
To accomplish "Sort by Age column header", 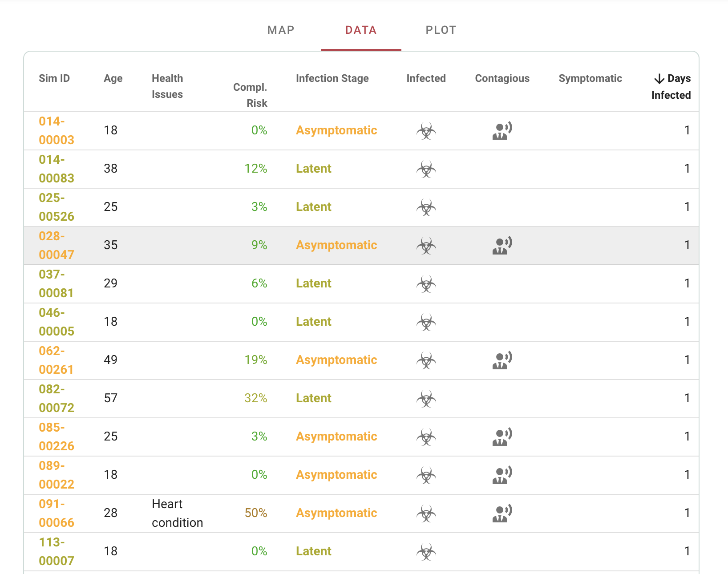I will pyautogui.click(x=113, y=78).
